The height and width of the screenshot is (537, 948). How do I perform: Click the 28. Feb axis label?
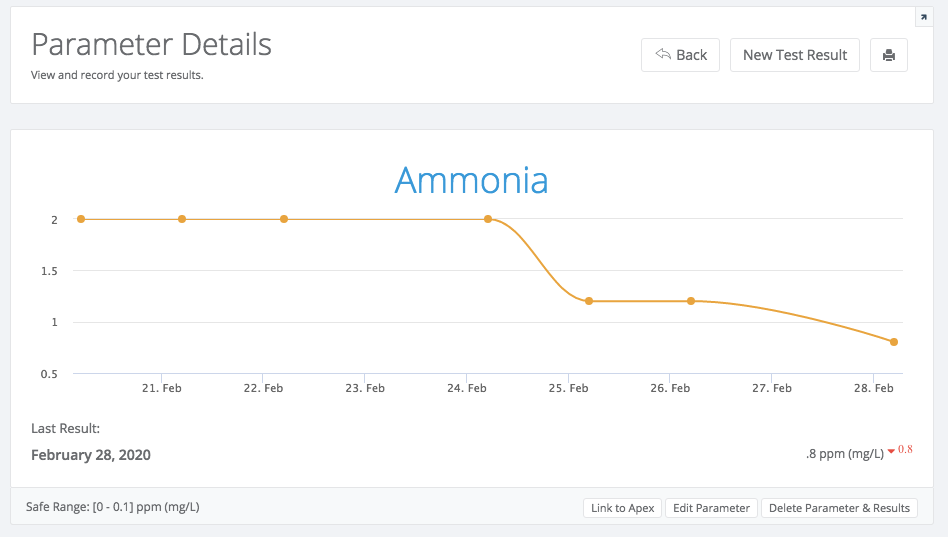point(873,388)
